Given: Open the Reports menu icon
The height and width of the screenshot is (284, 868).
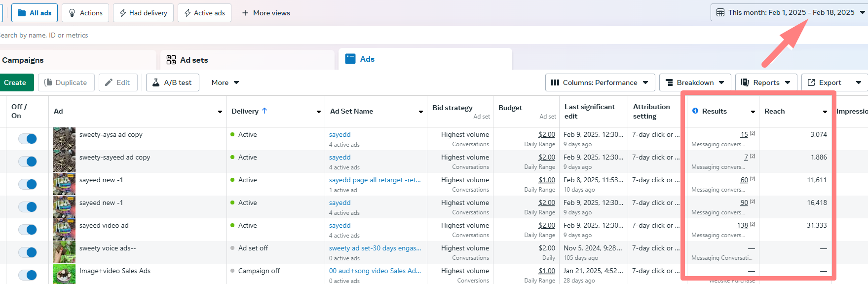Looking at the screenshot, I should coord(745,82).
